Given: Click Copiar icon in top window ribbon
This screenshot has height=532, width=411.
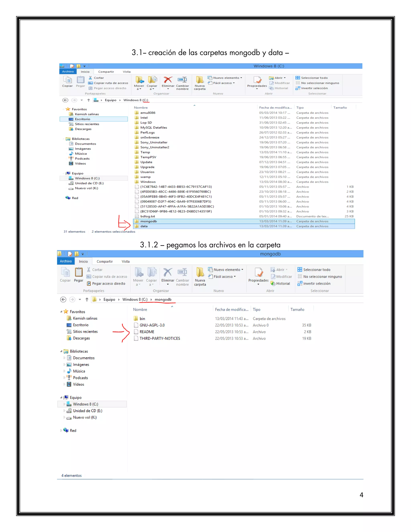Looking at the screenshot, I should pos(67,80).
